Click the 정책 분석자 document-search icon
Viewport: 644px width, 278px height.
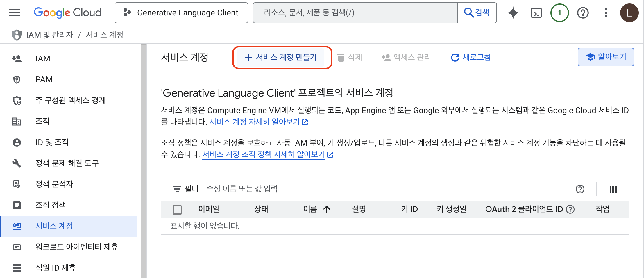(17, 184)
